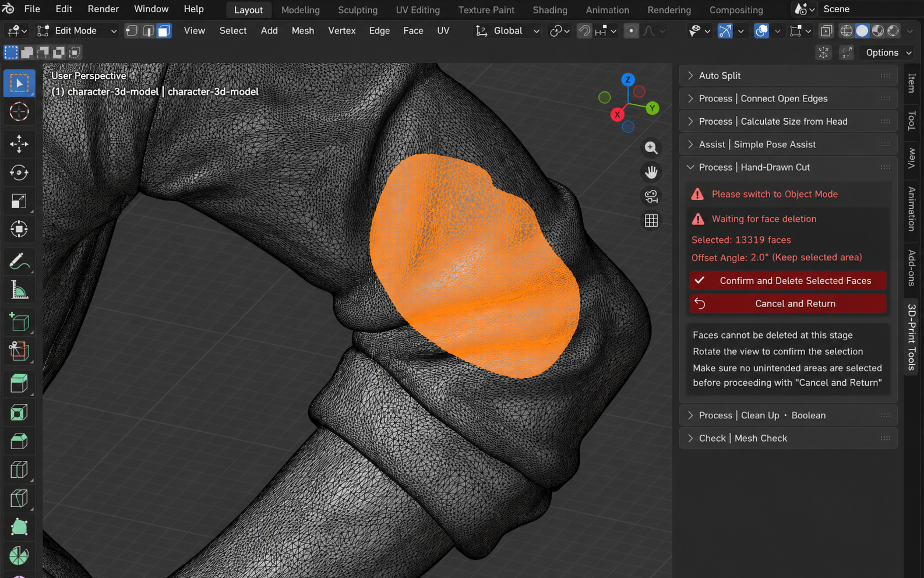Select the Add Cube tool

coord(19,322)
